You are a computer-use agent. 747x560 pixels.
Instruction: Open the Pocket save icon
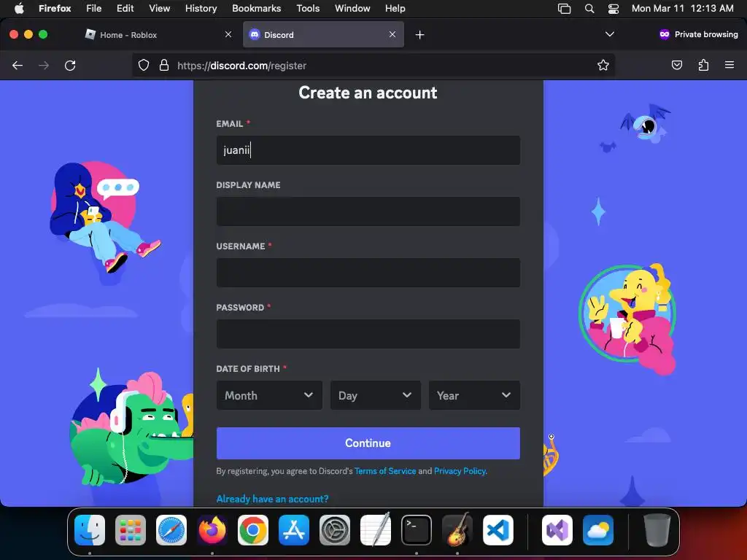click(x=676, y=65)
